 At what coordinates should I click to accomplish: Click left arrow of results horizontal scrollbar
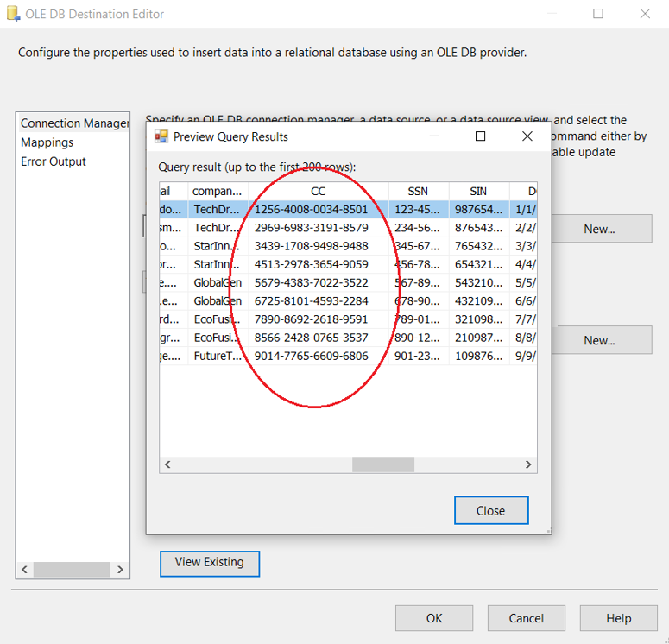[x=167, y=464]
